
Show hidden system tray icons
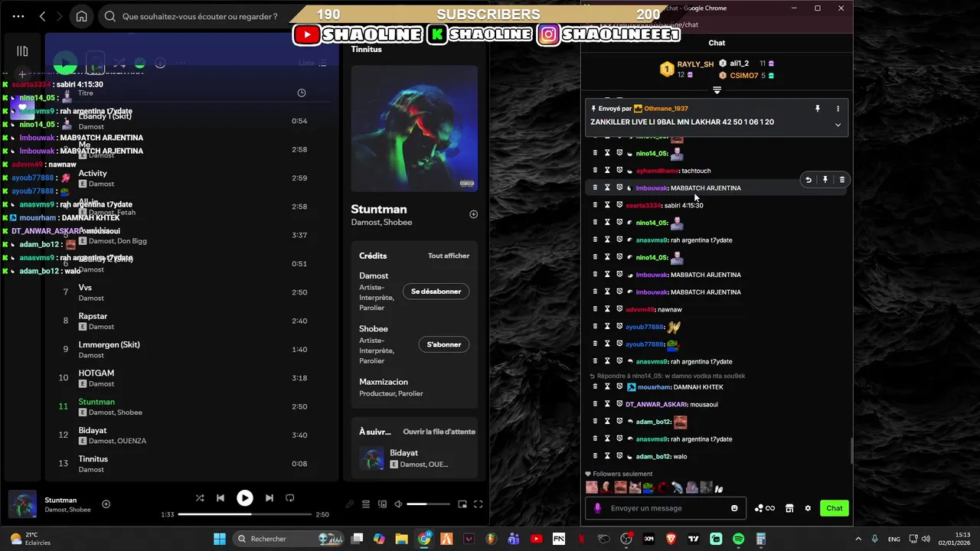pyautogui.click(x=857, y=539)
